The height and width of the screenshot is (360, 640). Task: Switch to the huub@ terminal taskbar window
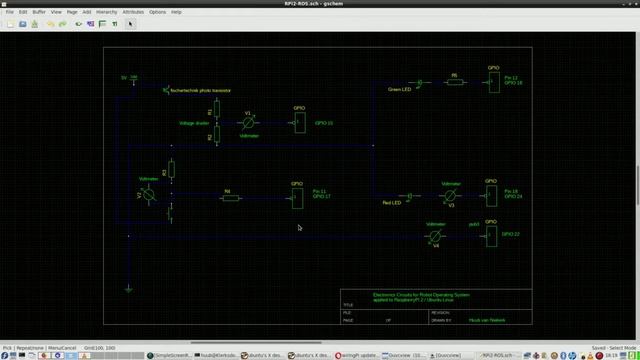216,356
